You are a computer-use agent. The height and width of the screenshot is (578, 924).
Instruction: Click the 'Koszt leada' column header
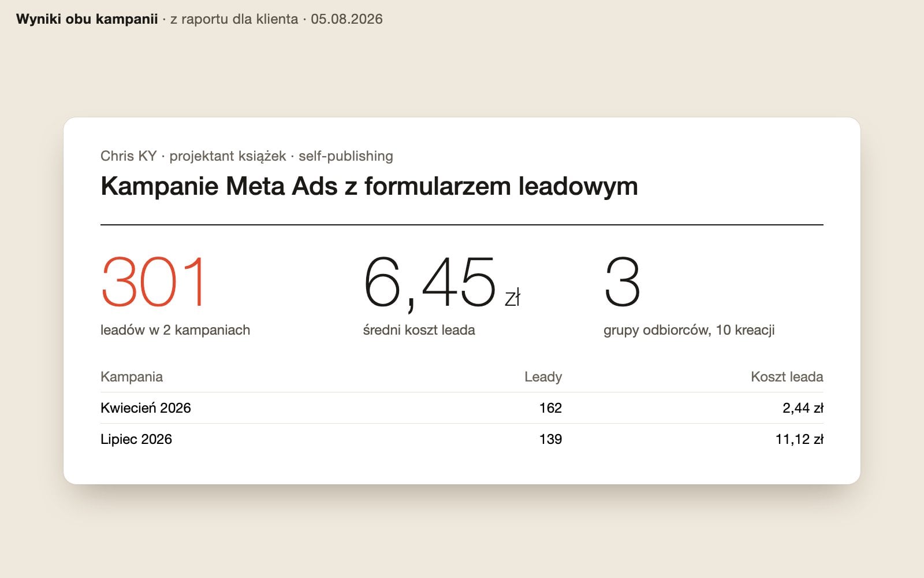point(787,377)
